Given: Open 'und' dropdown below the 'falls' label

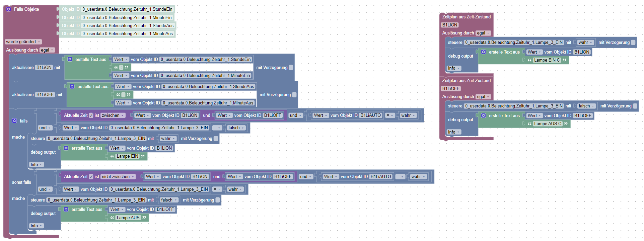Looking at the screenshot, I should (x=45, y=128).
